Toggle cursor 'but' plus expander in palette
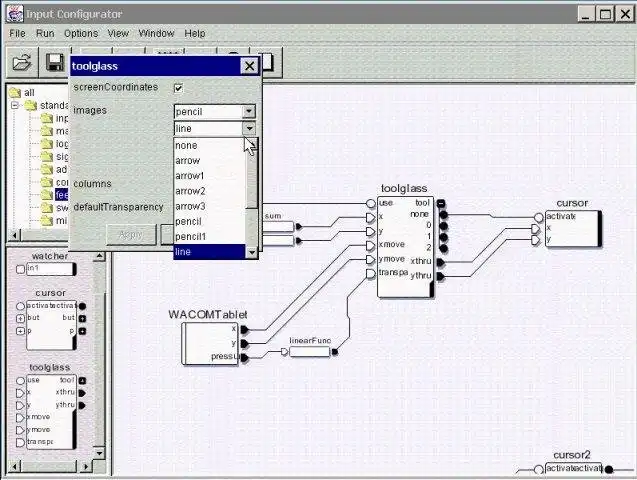The height and width of the screenshot is (480, 637). (x=20, y=318)
